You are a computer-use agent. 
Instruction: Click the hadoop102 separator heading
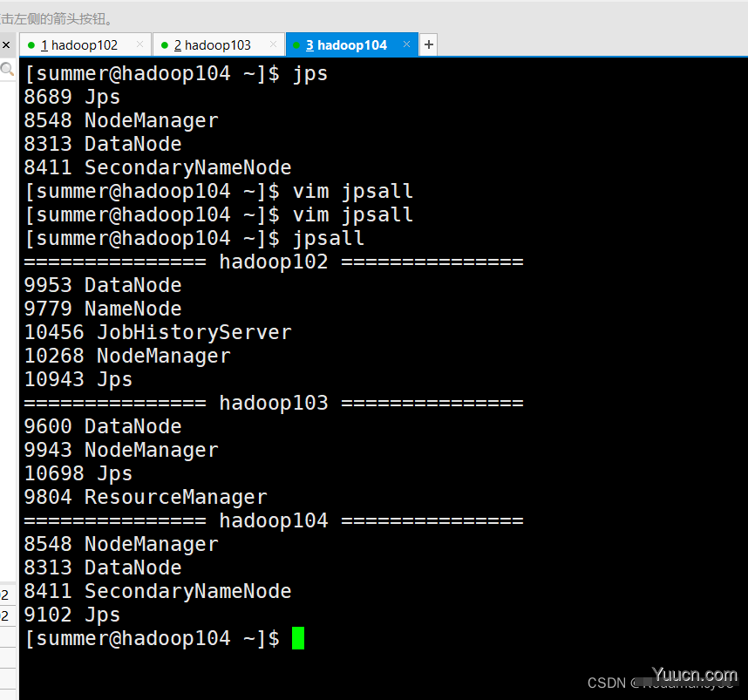(274, 262)
